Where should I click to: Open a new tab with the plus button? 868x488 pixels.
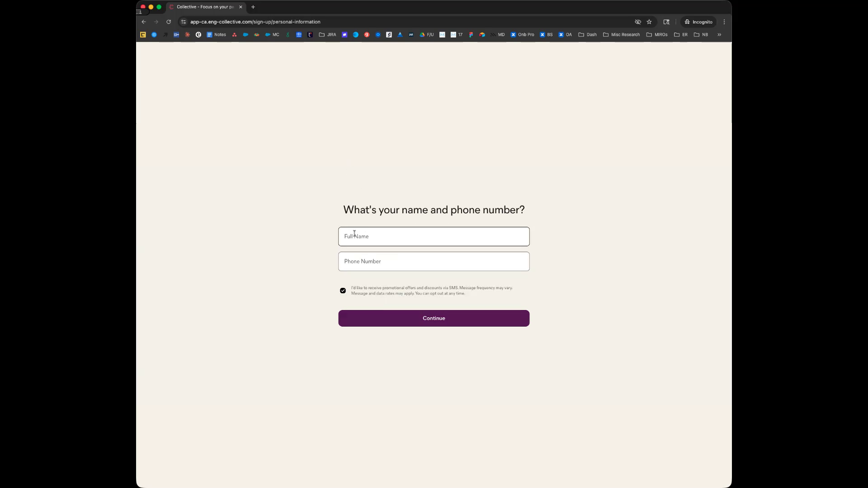(253, 7)
